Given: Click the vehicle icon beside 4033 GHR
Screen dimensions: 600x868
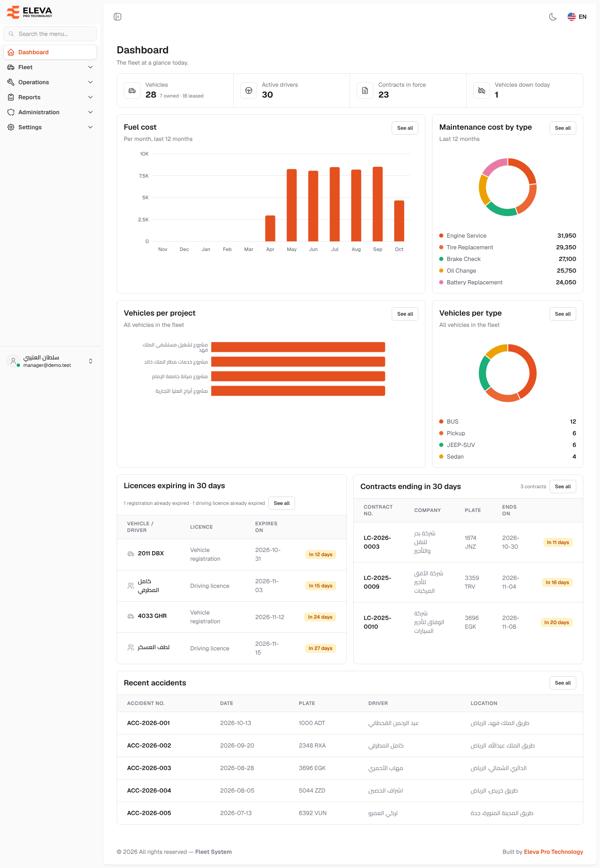Looking at the screenshot, I should point(131,616).
